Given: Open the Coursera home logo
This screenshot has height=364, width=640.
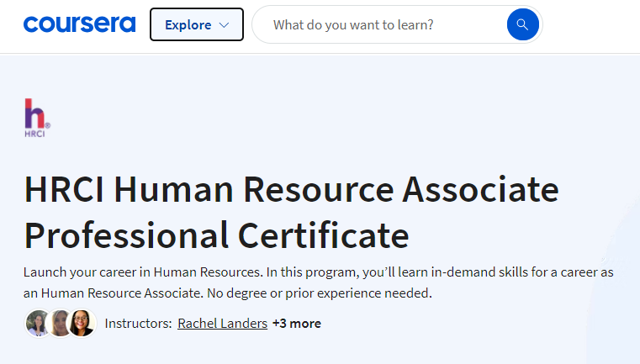Looking at the screenshot, I should (79, 24).
